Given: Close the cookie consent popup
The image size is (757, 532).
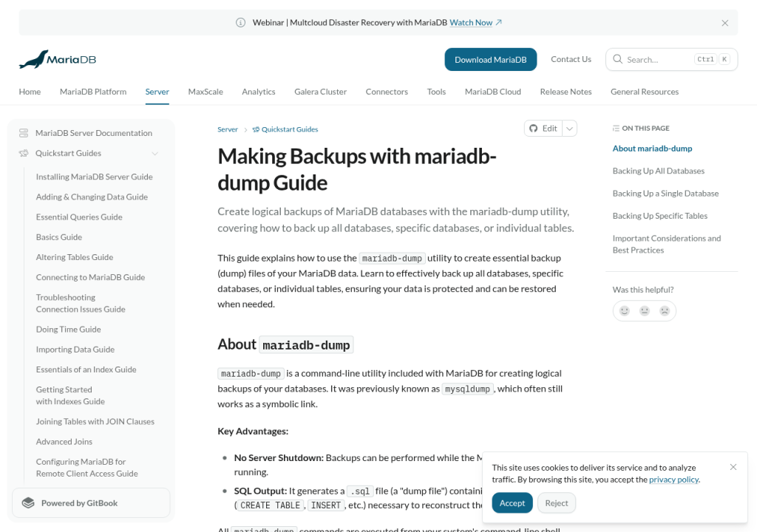Looking at the screenshot, I should 733,467.
